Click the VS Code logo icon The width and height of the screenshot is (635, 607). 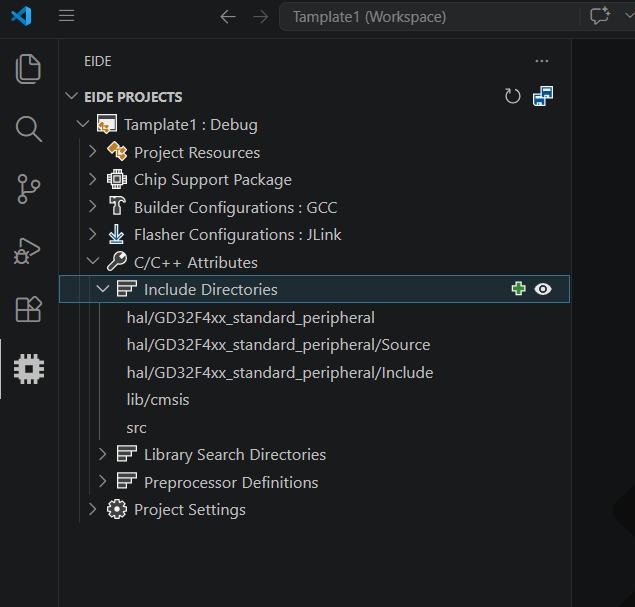(21, 16)
